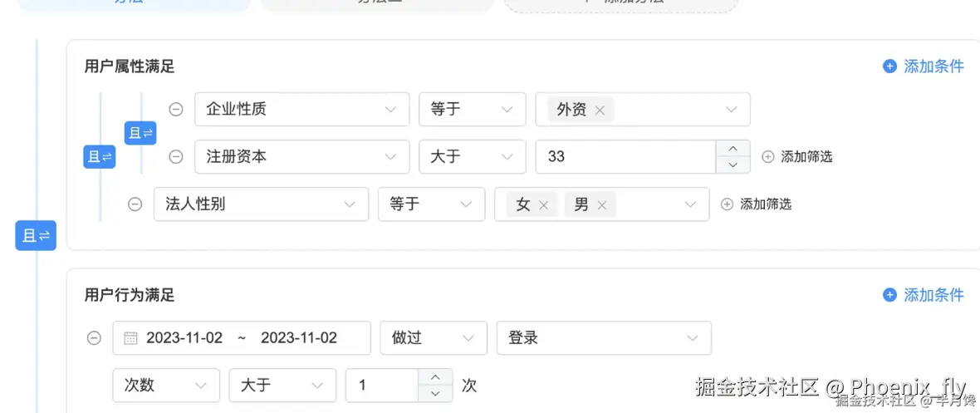Toggle the middle 且 logic operator
980x413 pixels.
[99, 156]
